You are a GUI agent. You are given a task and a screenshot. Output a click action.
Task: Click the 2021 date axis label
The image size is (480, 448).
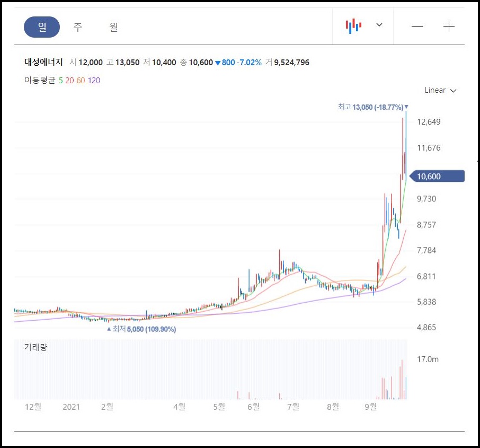[72, 407]
